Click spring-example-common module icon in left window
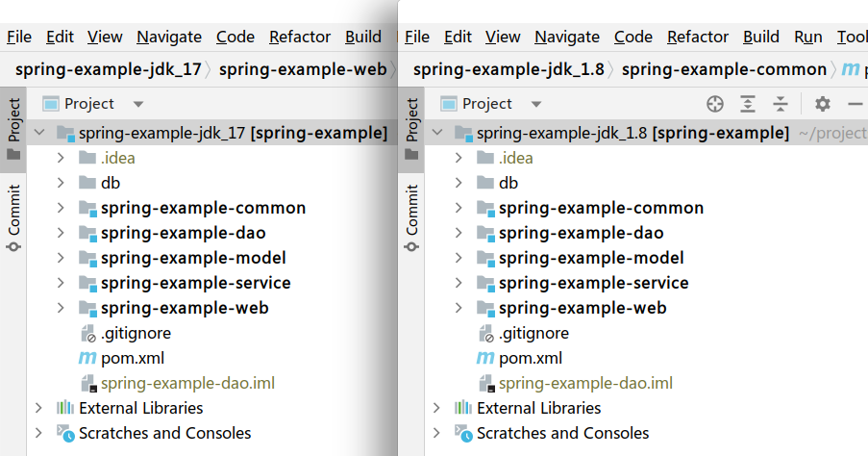Screen dimensions: 868x456 (x=88, y=209)
